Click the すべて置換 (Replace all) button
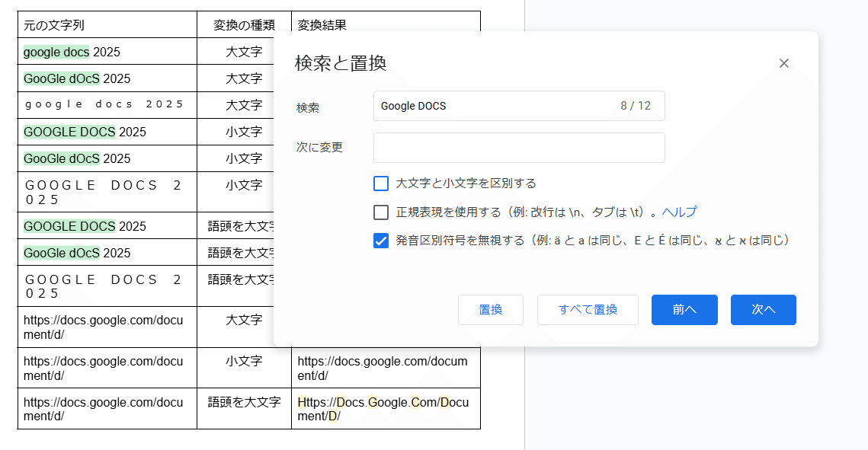The image size is (868, 450). point(588,310)
